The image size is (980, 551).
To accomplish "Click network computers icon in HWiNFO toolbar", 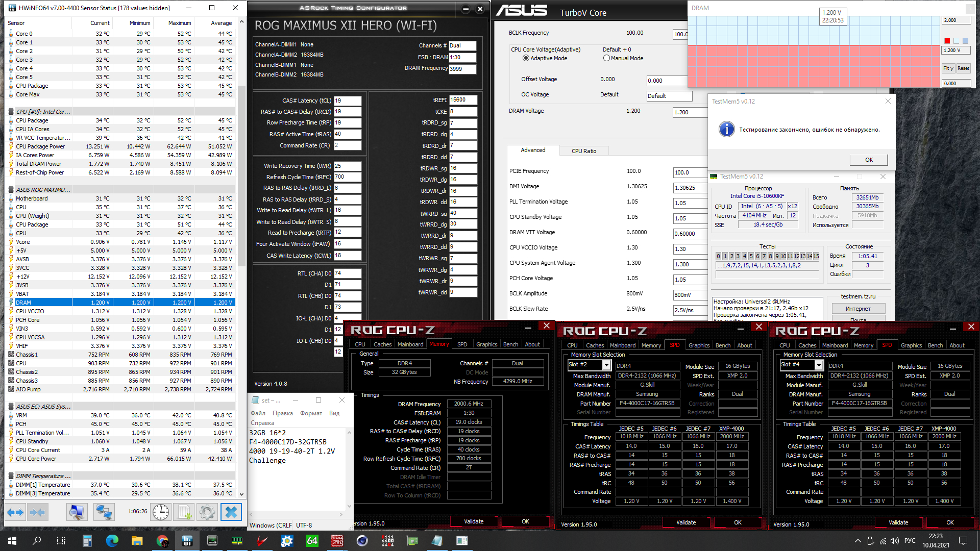I will click(x=104, y=512).
